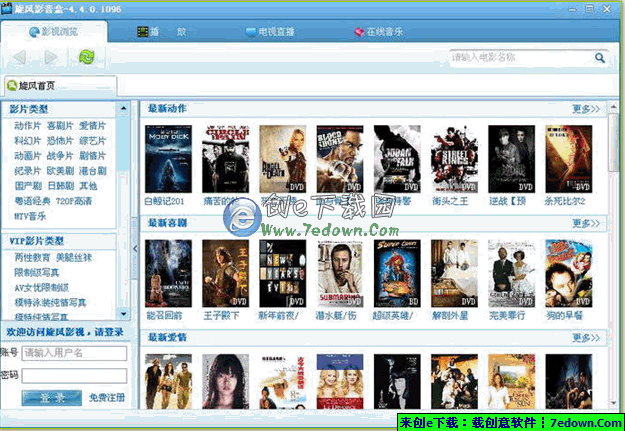This screenshot has height=431, width=625.
Task: Open the Angel of Death poster
Action: pyautogui.click(x=283, y=159)
